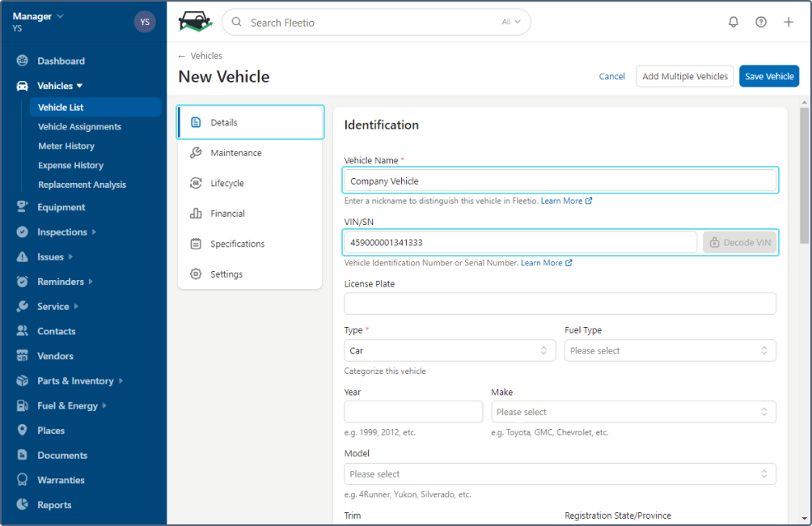The image size is (812, 526).
Task: Expand the Fuel Type dropdown
Action: pos(670,351)
